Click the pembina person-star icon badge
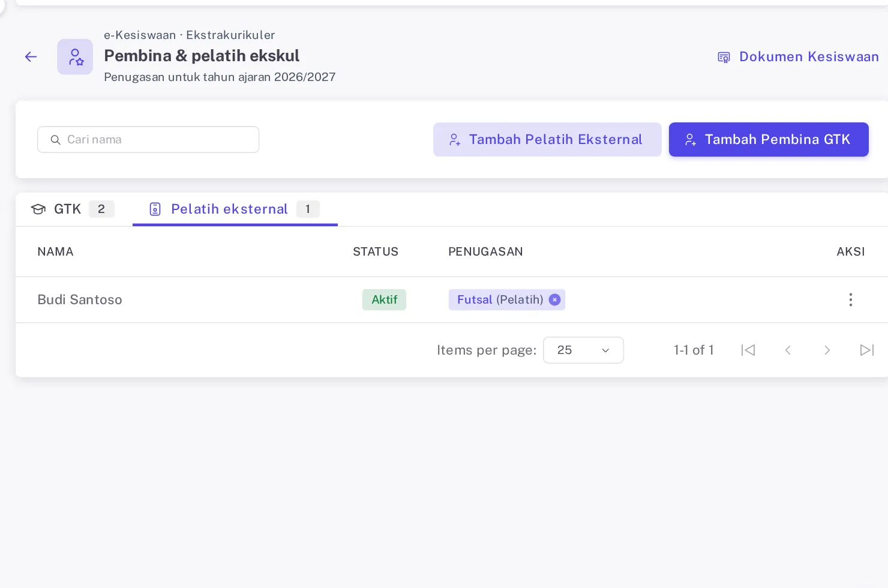 [x=75, y=57]
